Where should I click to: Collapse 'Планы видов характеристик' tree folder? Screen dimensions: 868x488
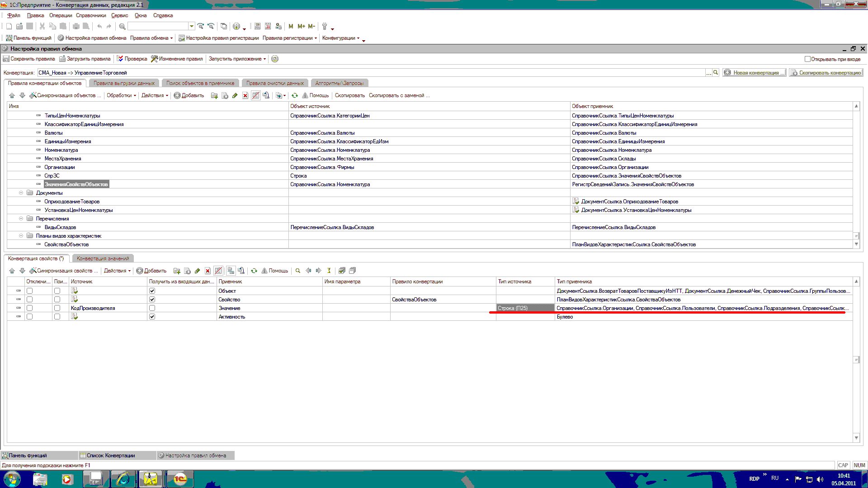(21, 236)
